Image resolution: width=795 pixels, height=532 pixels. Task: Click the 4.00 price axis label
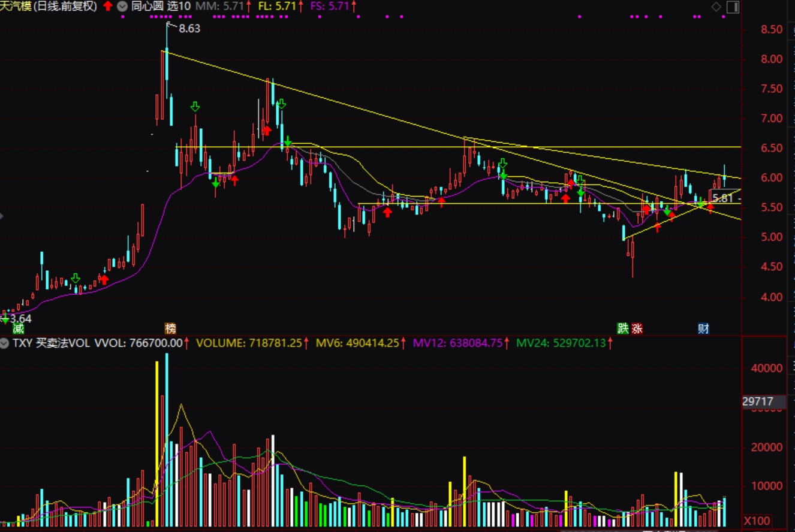click(770, 297)
